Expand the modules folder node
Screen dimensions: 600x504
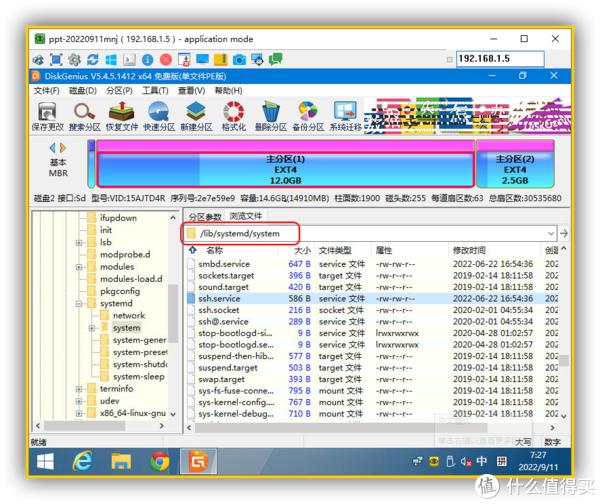coord(79,267)
